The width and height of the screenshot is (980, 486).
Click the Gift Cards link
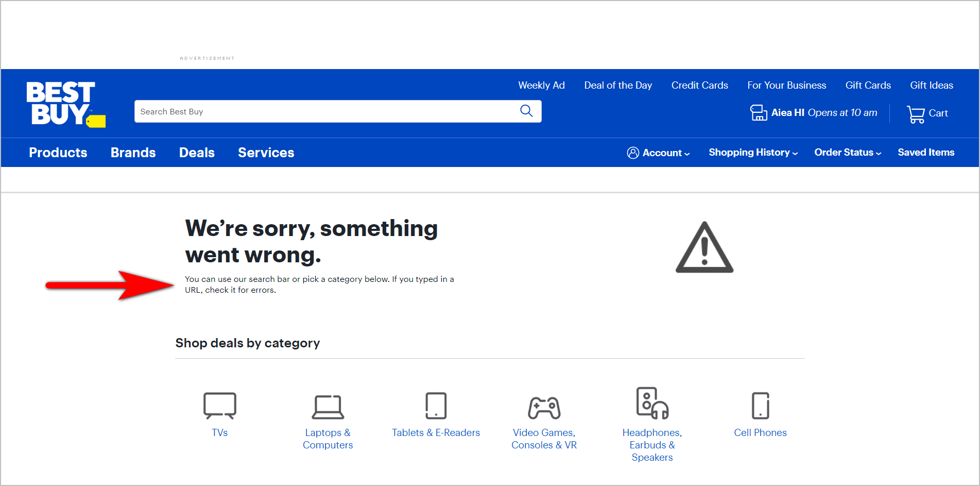868,85
